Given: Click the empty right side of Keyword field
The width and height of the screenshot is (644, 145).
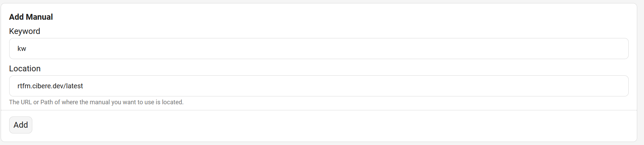Looking at the screenshot, I should (510, 49).
